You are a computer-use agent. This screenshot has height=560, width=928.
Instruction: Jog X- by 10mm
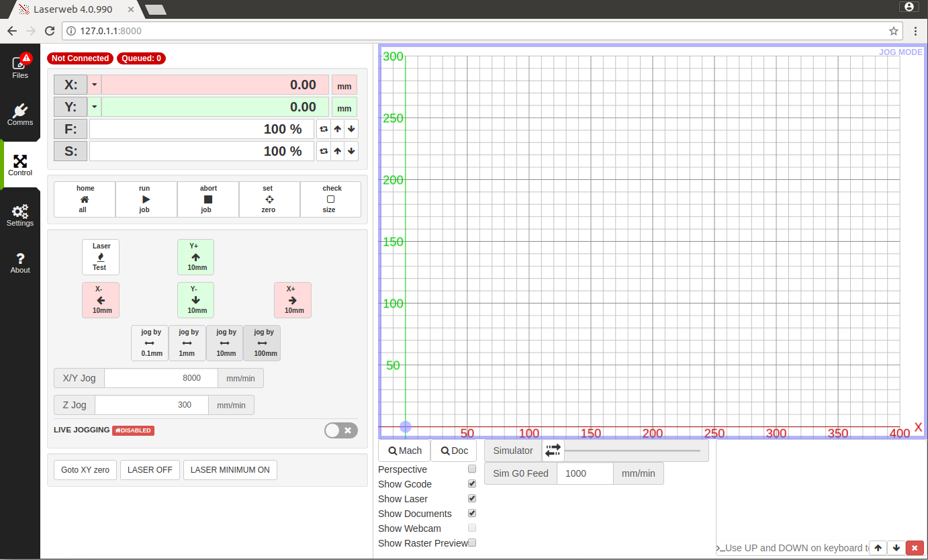pyautogui.click(x=101, y=300)
